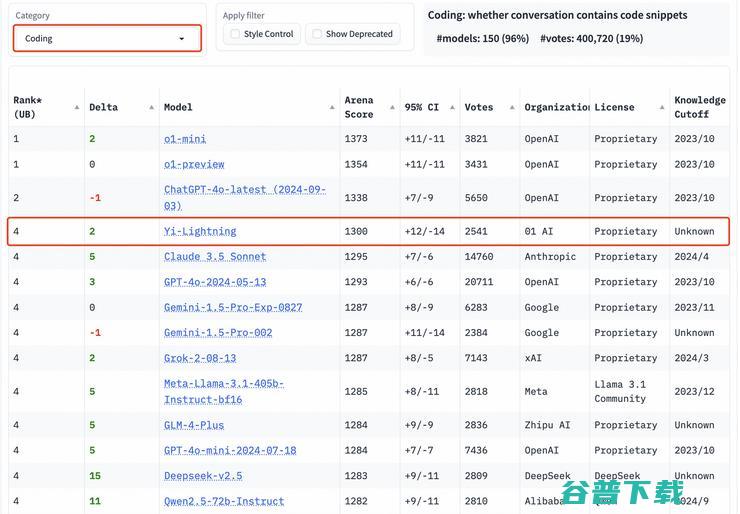Open the GPT-4o-mini-2024-07-18 link
Image resolution: width=740 pixels, height=514 pixels.
pyautogui.click(x=230, y=450)
